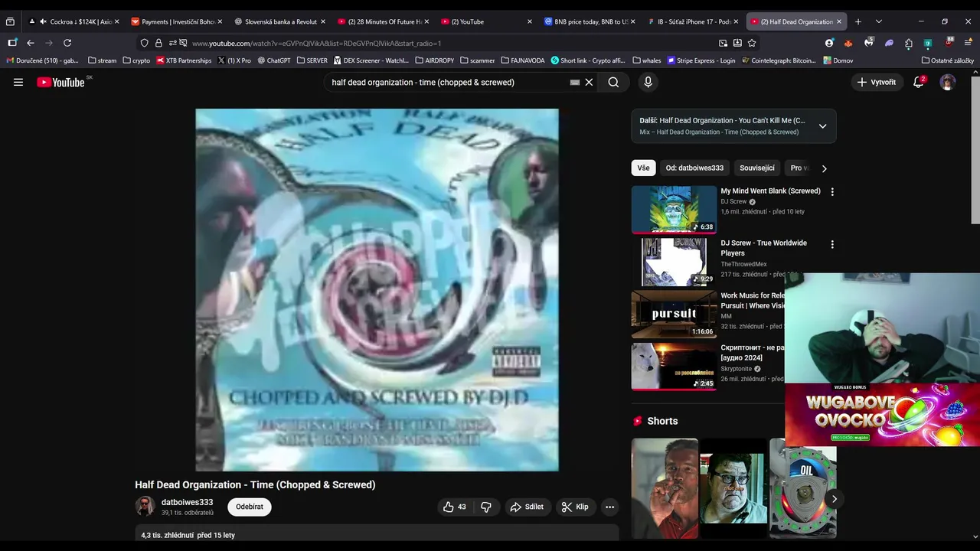This screenshot has height=551, width=980.
Task: Open the on-screen keyboard icon in search
Action: (575, 82)
